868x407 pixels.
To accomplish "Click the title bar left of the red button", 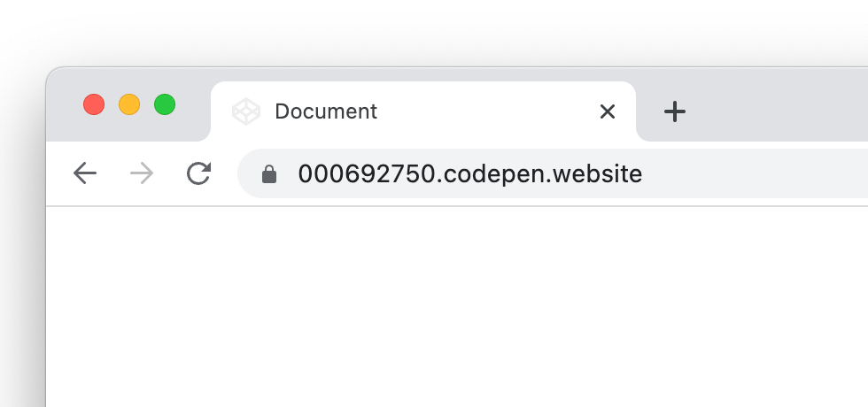I will pyautogui.click(x=64, y=106).
